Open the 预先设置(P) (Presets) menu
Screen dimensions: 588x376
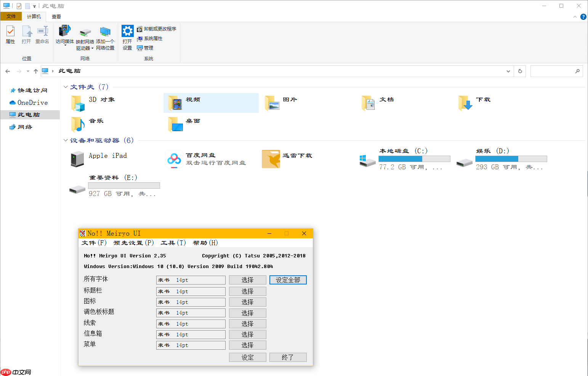(133, 243)
